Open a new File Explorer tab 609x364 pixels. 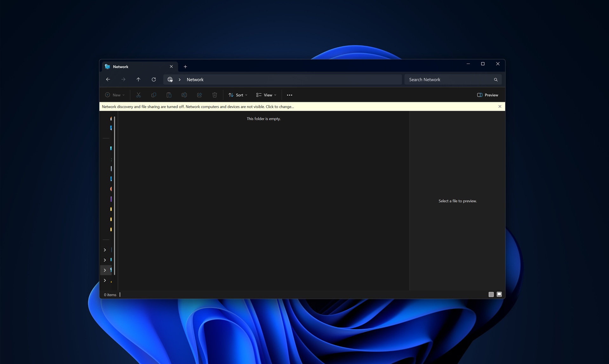[185, 67]
